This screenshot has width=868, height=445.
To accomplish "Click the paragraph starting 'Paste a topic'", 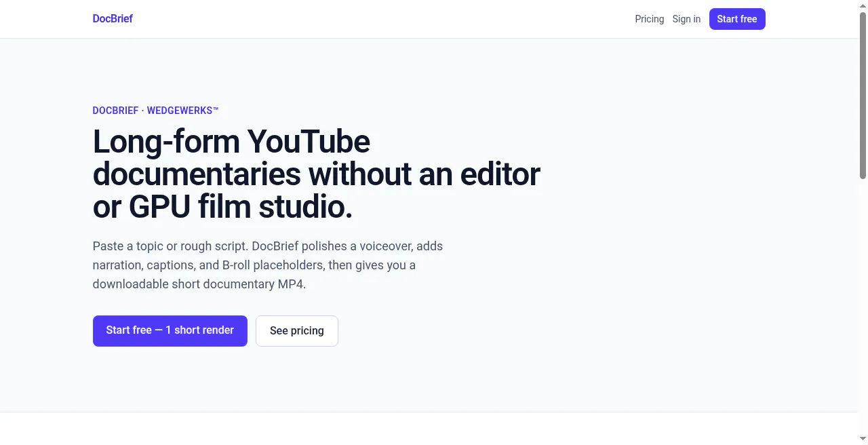I will tap(268, 265).
